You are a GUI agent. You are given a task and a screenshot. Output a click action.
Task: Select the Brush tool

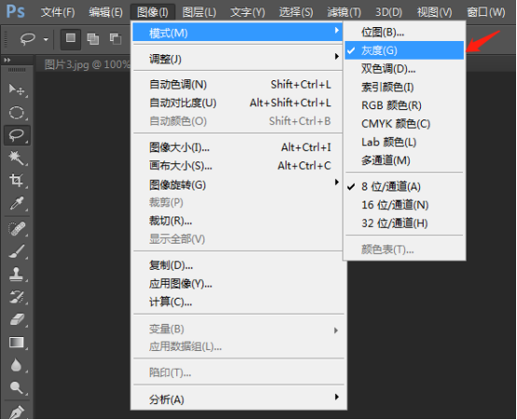(17, 252)
